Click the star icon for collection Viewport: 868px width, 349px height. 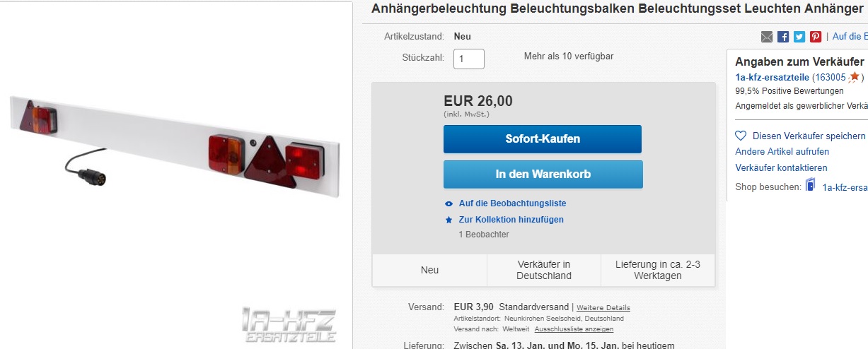pos(449,220)
